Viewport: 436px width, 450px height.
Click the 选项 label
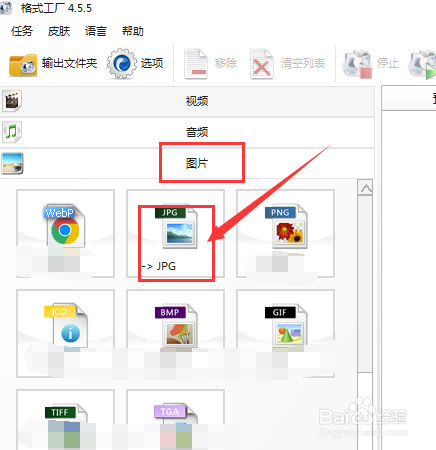152,63
